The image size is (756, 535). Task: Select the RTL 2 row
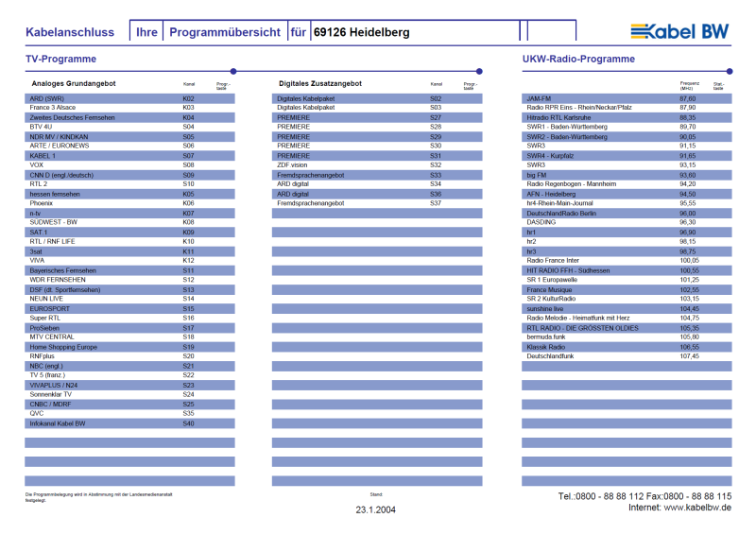(129, 184)
